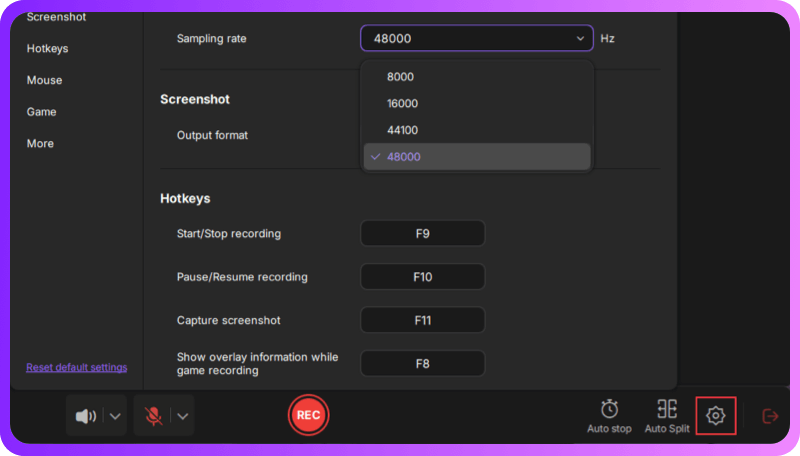Click the Reset default settings link
The width and height of the screenshot is (800, 456).
[x=77, y=367]
